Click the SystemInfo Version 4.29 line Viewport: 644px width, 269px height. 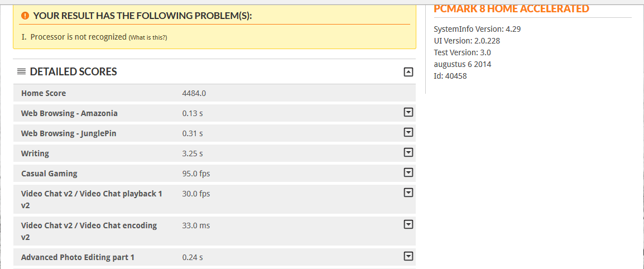477,29
